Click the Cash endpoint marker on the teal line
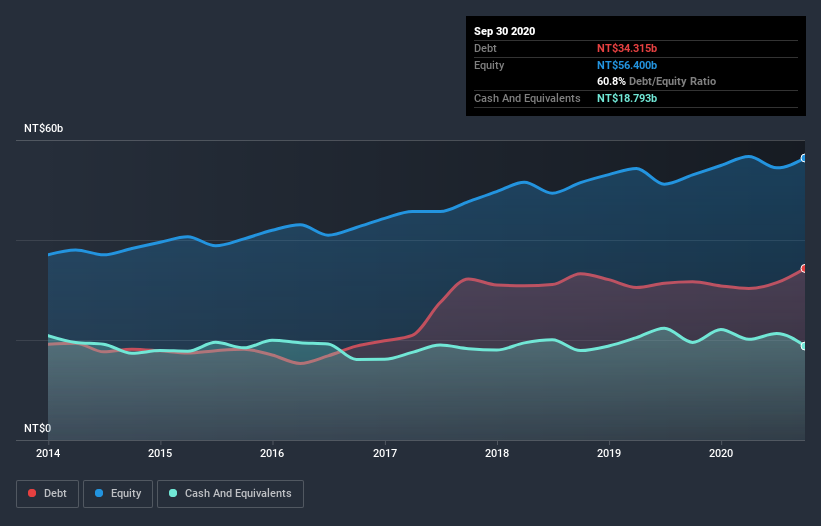The width and height of the screenshot is (821, 526). click(804, 346)
